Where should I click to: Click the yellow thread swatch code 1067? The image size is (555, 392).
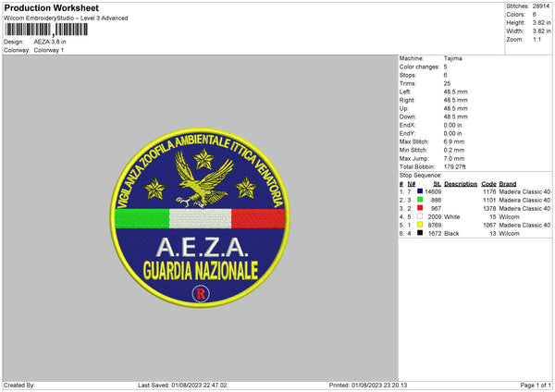pos(420,225)
